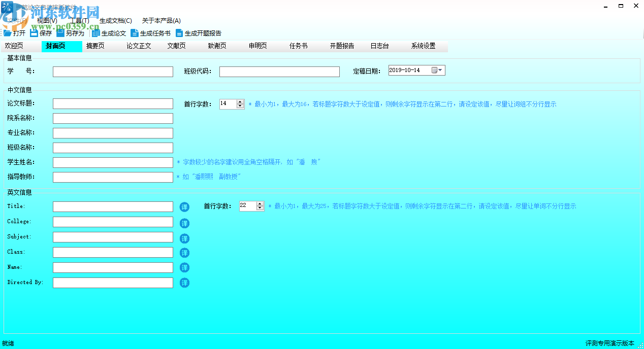Viewport: 644px width, 349px height.
Task: Click the English Title input field
Action: tap(113, 207)
